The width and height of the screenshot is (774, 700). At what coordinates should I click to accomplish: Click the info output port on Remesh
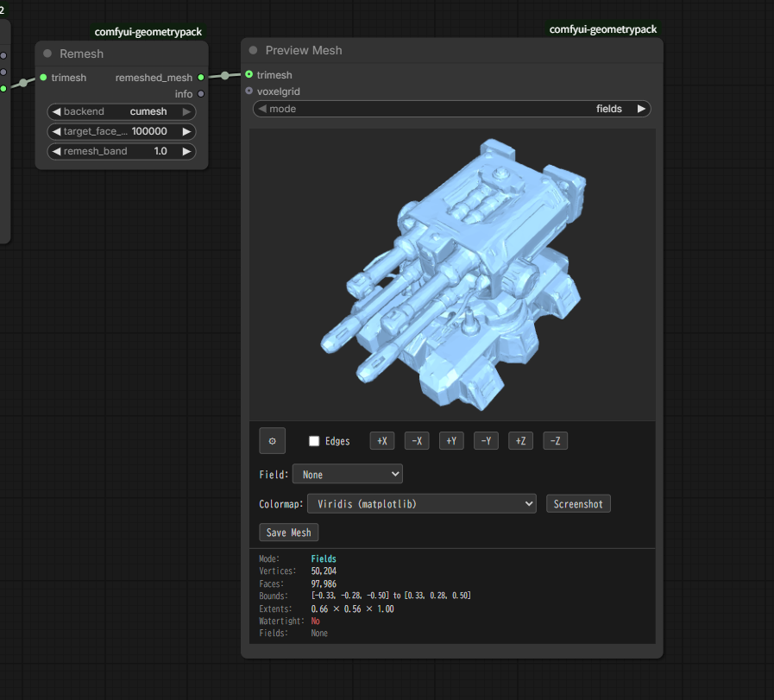click(201, 94)
